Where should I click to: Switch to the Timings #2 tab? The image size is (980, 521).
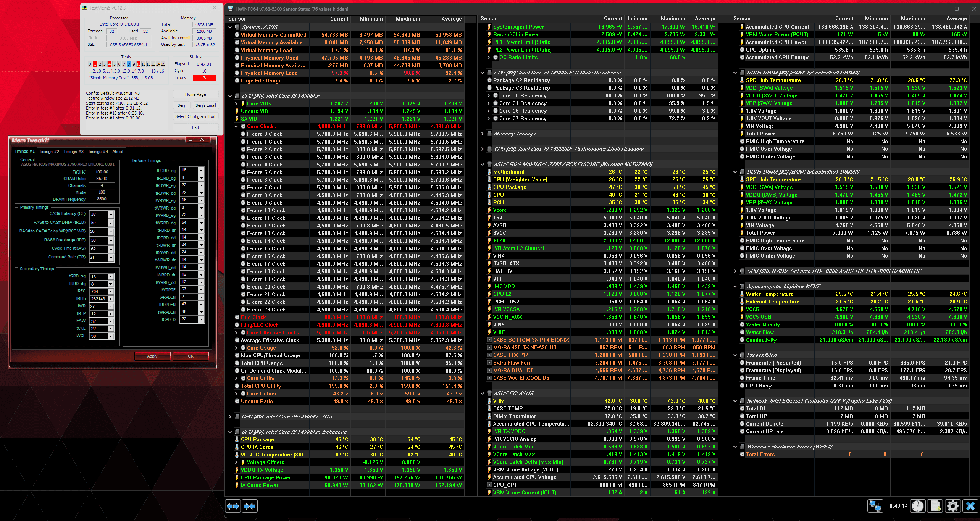tap(49, 152)
